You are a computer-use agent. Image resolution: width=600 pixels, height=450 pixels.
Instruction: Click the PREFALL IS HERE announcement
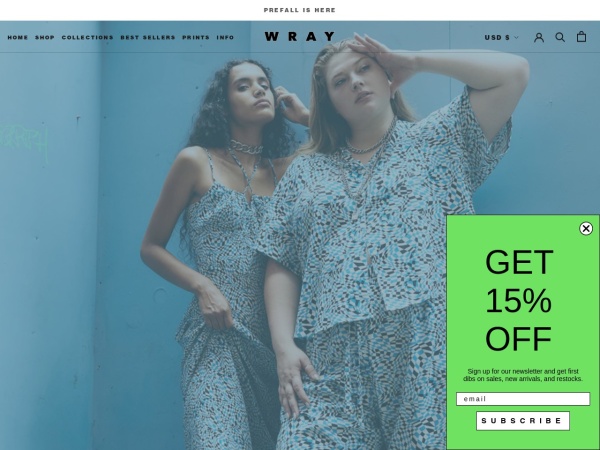coord(300,10)
